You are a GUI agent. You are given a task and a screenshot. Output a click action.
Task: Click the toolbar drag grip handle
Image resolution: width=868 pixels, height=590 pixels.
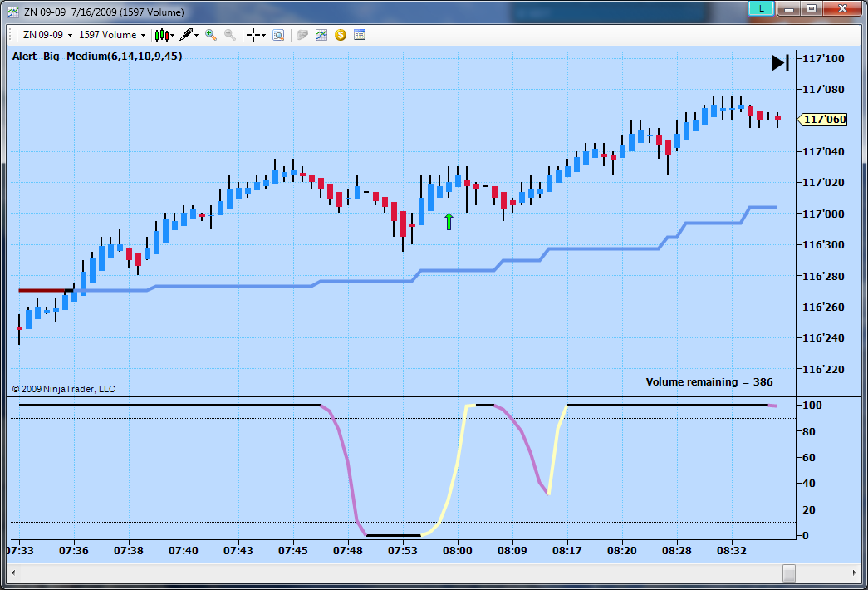[x=11, y=35]
